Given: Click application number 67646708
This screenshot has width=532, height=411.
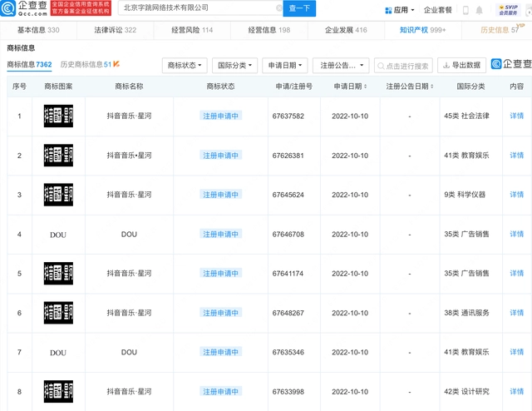Looking at the screenshot, I should tap(288, 234).
